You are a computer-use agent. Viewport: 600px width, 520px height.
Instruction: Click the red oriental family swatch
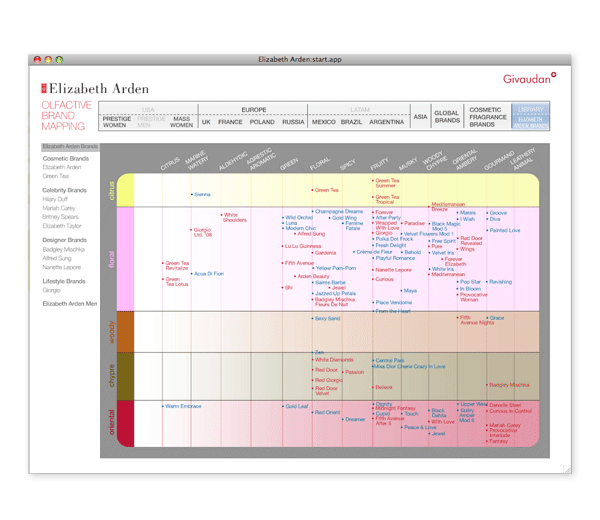126,424
